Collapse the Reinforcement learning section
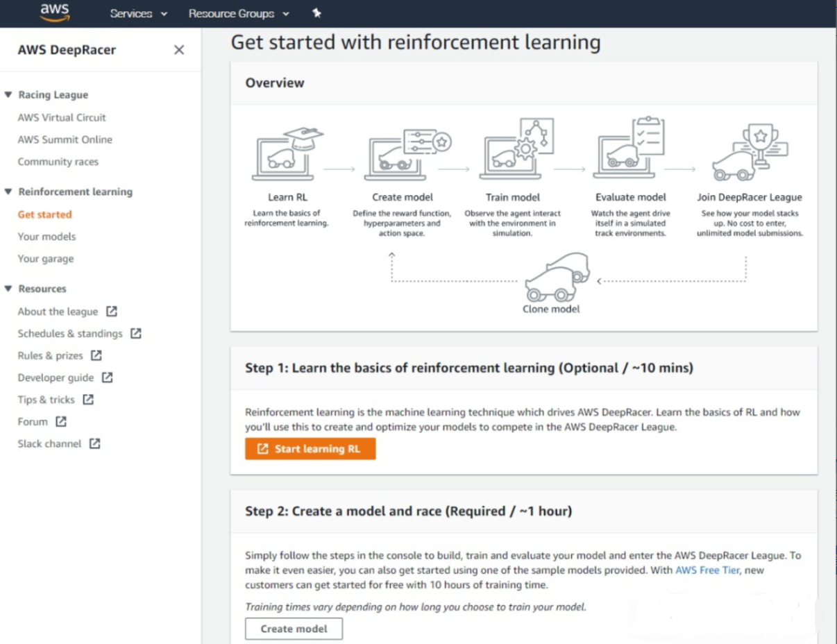Image resolution: width=837 pixels, height=644 pixels. [x=8, y=192]
